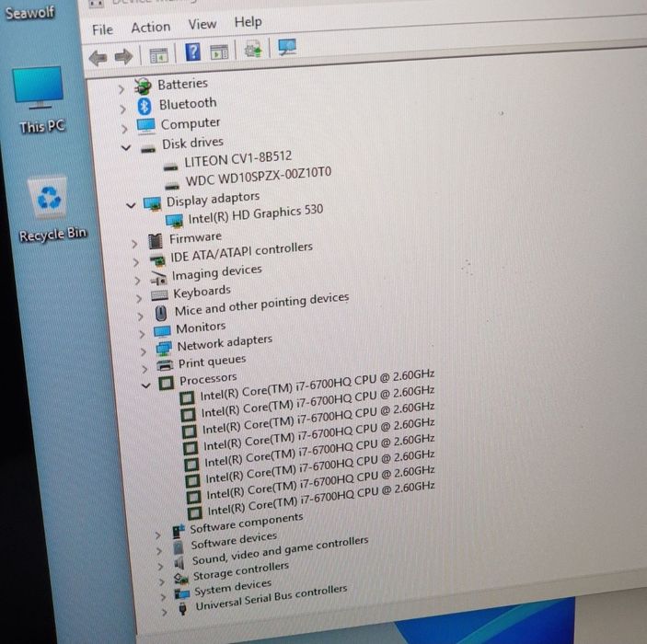
Task: Open the File menu
Action: click(x=102, y=29)
